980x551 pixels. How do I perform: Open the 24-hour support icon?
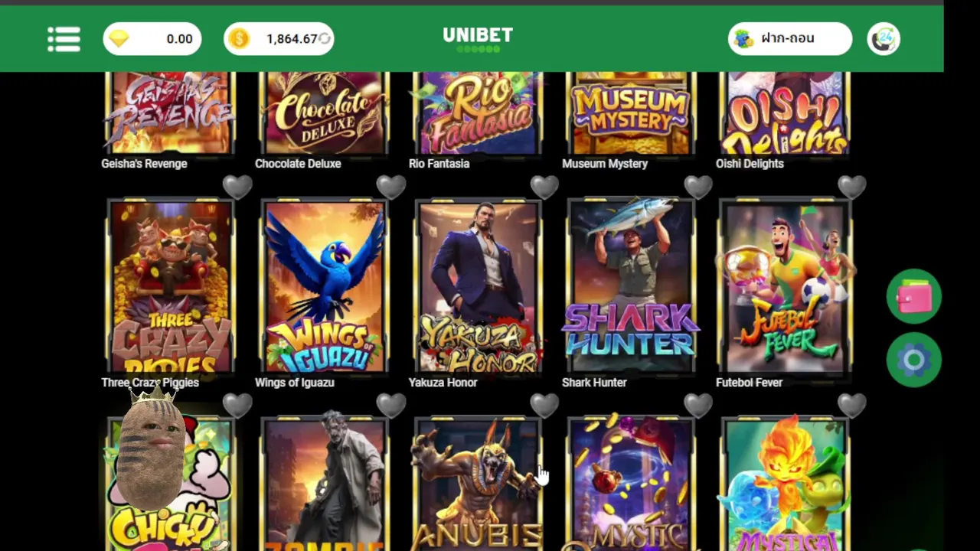click(x=884, y=39)
